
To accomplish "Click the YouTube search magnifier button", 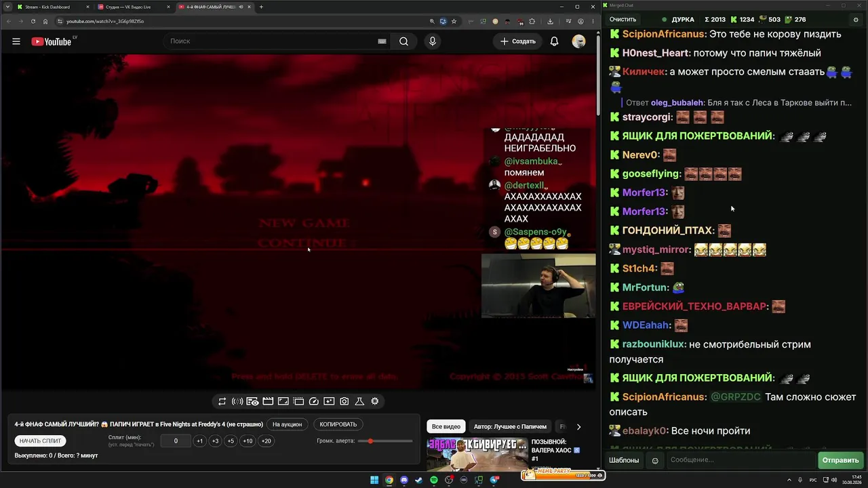I will 403,41.
